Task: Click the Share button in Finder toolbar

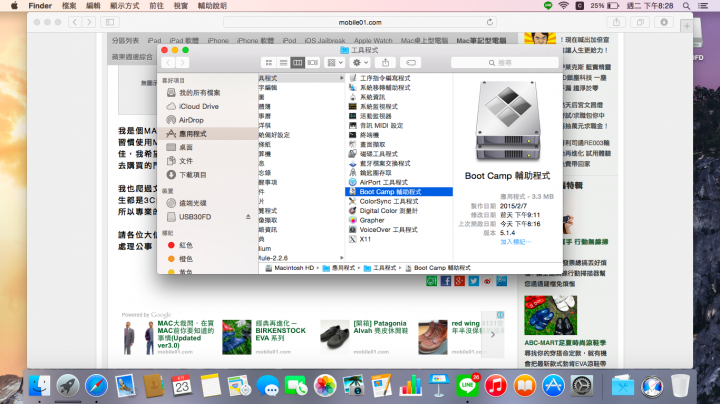Action: point(385,62)
